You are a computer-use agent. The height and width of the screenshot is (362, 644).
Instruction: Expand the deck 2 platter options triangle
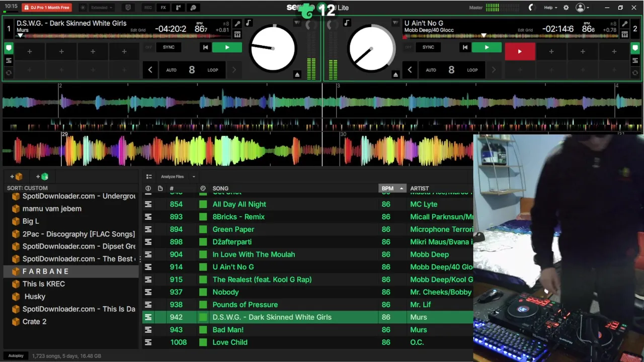click(x=395, y=23)
